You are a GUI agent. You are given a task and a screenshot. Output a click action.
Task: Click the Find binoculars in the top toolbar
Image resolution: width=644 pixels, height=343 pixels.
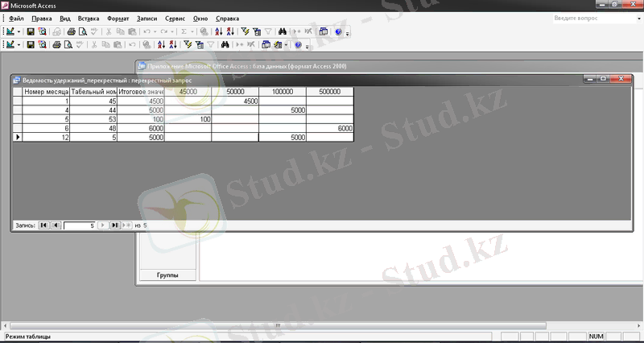click(283, 31)
